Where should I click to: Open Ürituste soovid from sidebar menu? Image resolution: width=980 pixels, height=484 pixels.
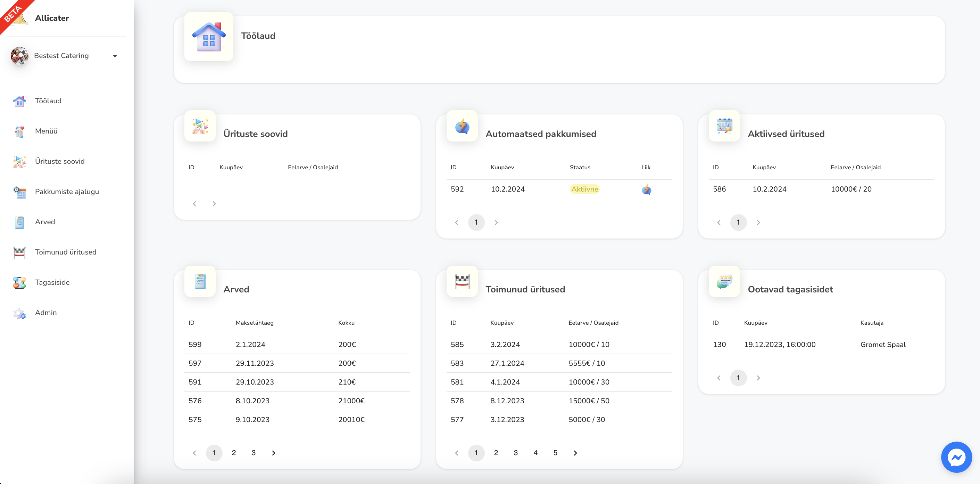tap(60, 161)
